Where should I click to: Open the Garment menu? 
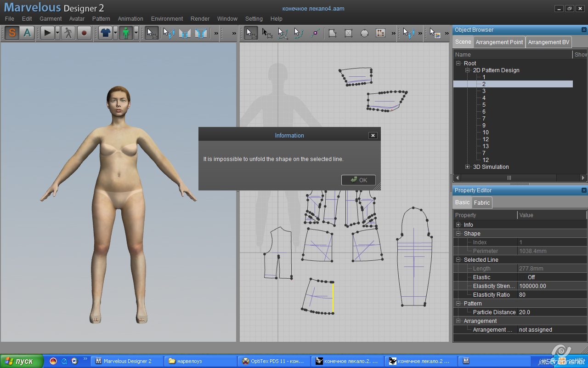tap(51, 19)
